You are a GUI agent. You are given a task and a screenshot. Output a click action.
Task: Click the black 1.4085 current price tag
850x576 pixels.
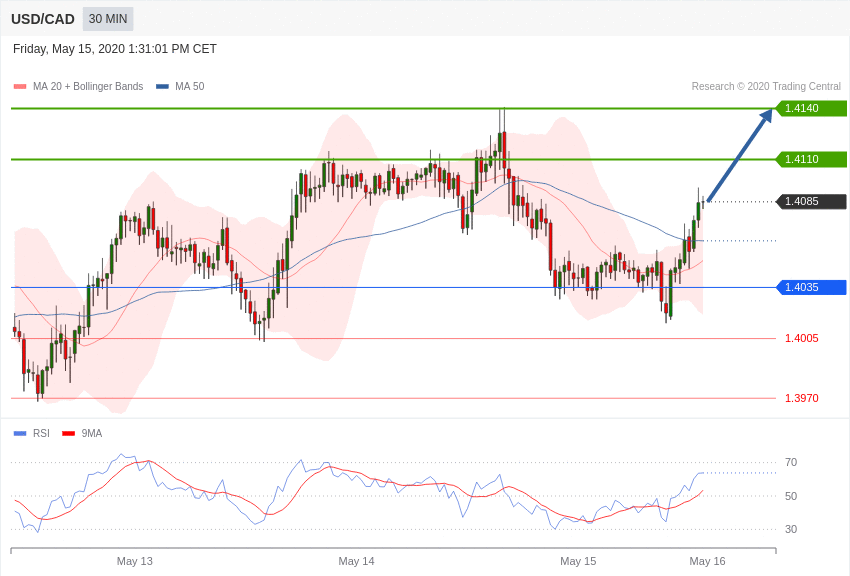811,202
